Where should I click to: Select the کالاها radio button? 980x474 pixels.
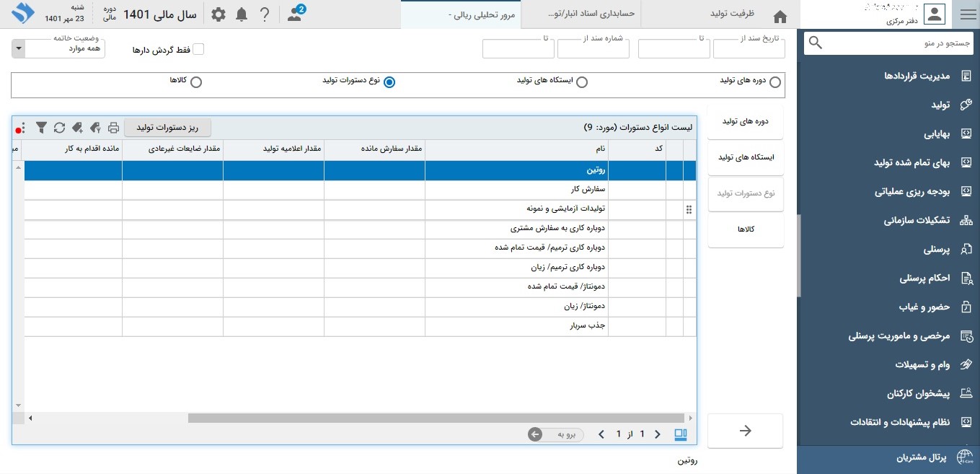click(195, 82)
